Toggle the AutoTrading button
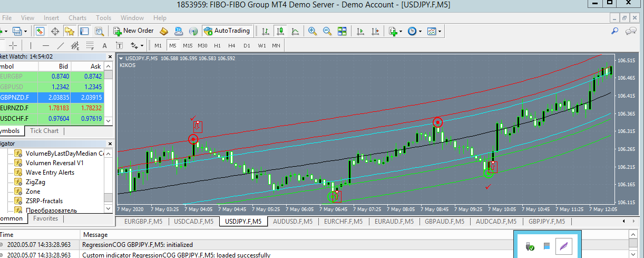The width and height of the screenshot is (644, 258). pyautogui.click(x=227, y=31)
